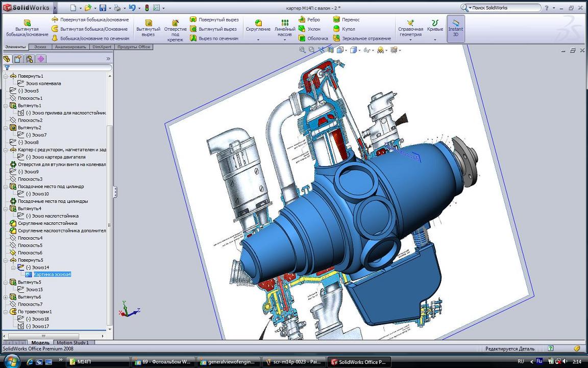Click the Ребро rib tool
Viewport: 588px width, 368px height.
[309, 19]
